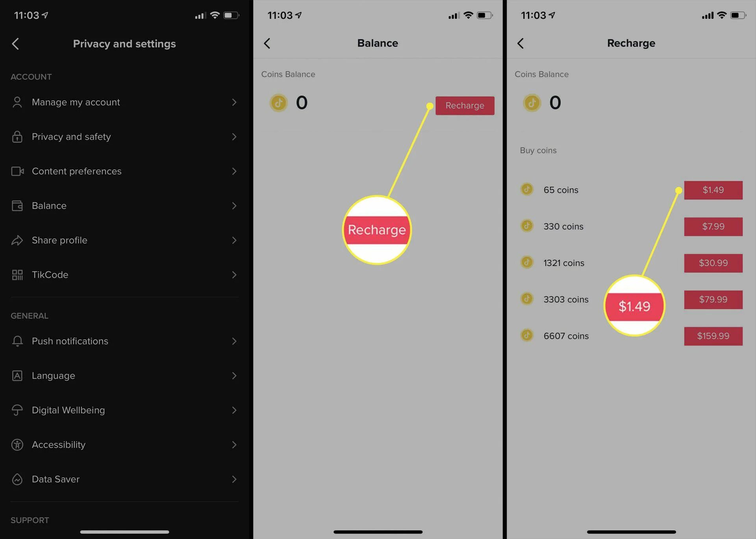The height and width of the screenshot is (539, 756).
Task: Open the Balance settings menu item
Action: click(x=124, y=205)
